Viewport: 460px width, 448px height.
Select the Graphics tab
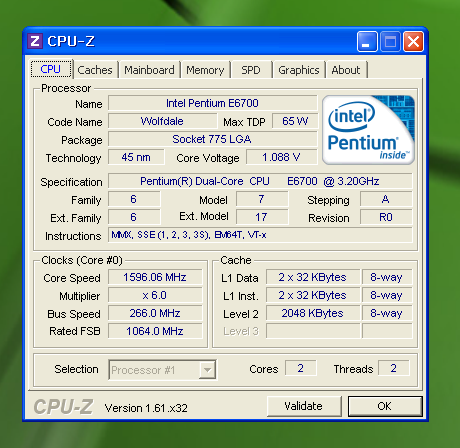point(299,70)
